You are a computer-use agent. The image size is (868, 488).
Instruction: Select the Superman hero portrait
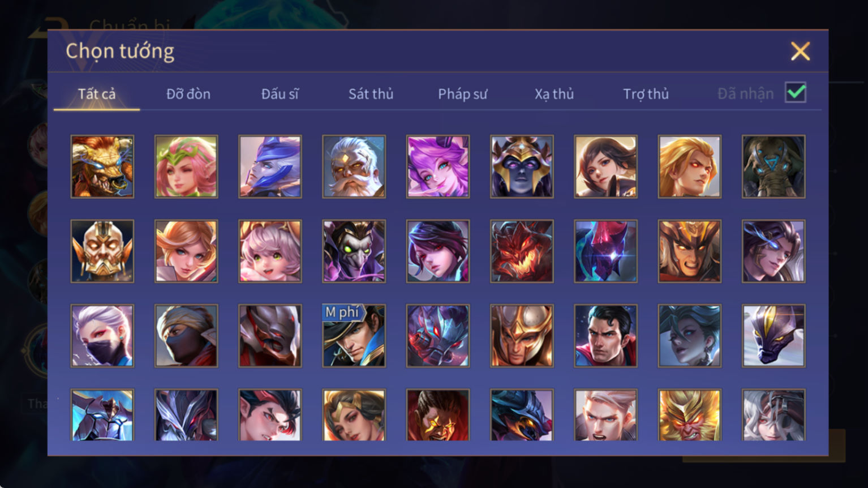click(x=605, y=336)
